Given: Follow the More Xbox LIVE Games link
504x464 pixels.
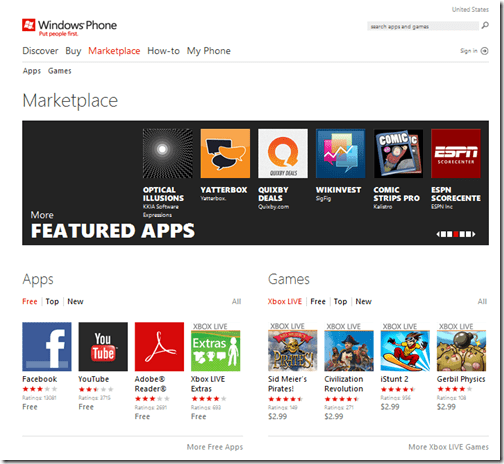Looking at the screenshot, I should click(449, 447).
